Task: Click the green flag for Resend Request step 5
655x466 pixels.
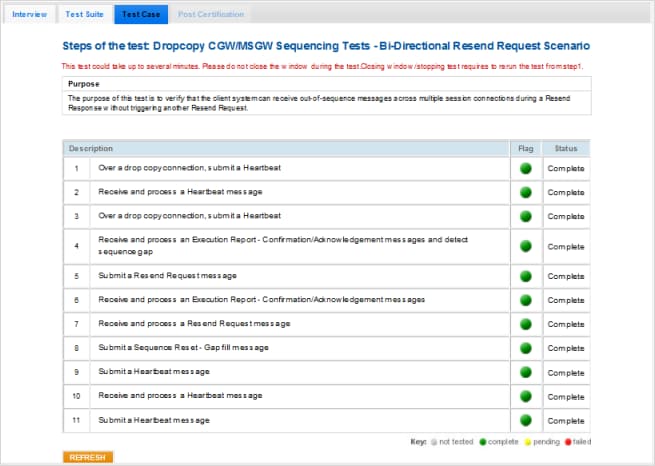Action: pos(525,276)
